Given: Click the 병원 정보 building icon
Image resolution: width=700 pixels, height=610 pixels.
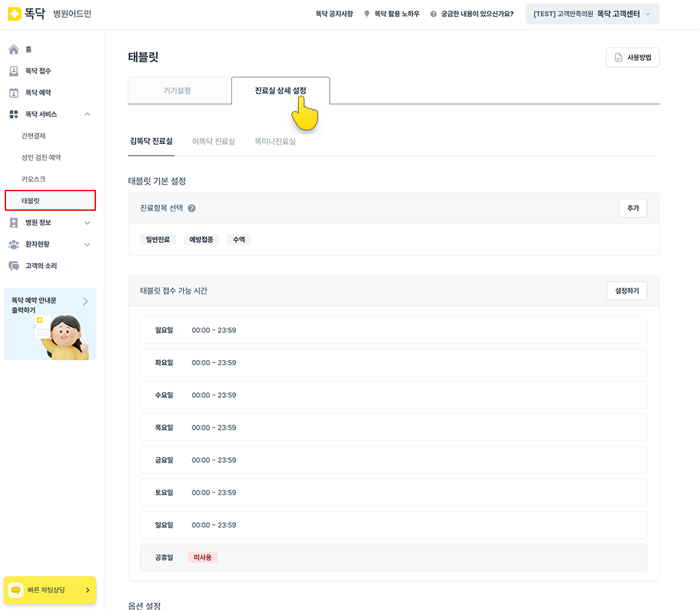Looking at the screenshot, I should pyautogui.click(x=14, y=223).
